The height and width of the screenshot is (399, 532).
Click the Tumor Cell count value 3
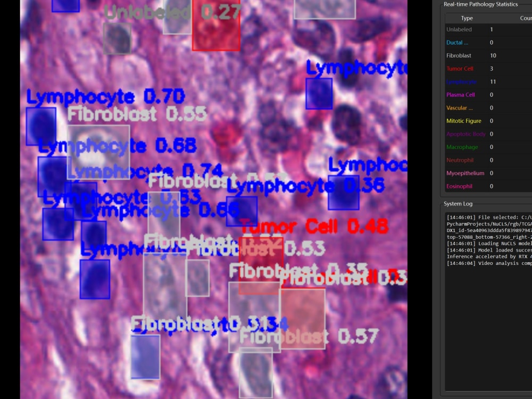[x=491, y=69]
